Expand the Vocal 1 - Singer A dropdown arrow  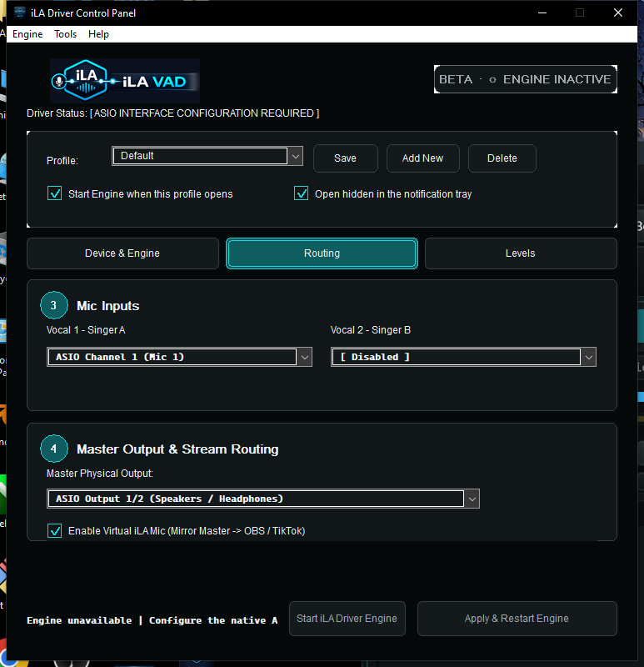(x=304, y=358)
